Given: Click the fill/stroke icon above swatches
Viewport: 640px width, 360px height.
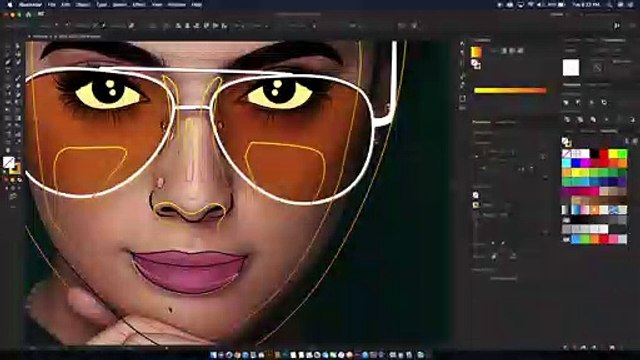Looking at the screenshot, I should (567, 142).
